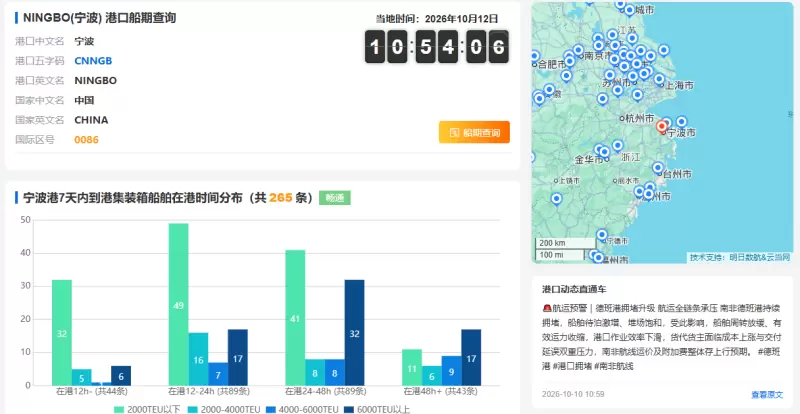Image resolution: width=800 pixels, height=414 pixels.
Task: Click the 5 teal bar in 在港12h- group
Action: coord(82,377)
